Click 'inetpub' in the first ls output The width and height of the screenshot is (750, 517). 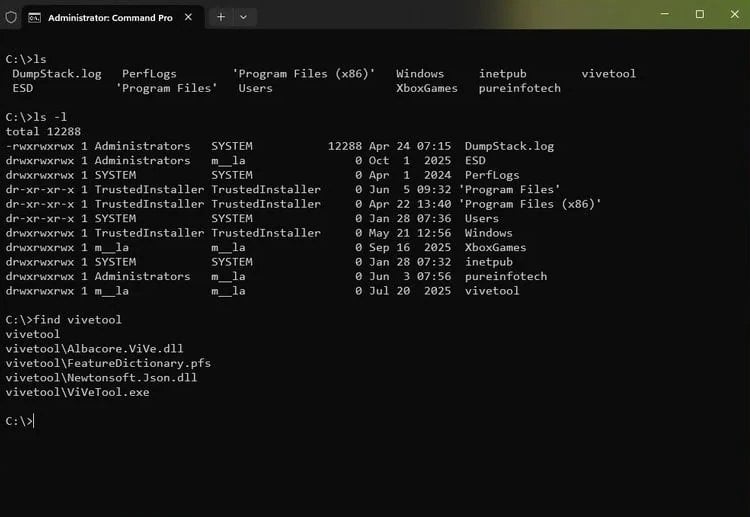503,74
